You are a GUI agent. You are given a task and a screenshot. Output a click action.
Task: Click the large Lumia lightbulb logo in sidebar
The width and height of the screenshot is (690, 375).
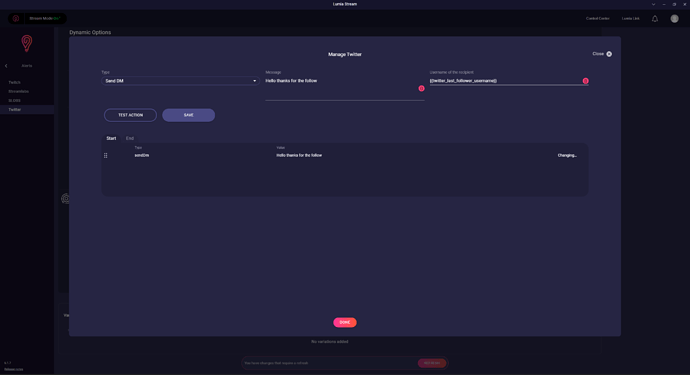point(27,43)
